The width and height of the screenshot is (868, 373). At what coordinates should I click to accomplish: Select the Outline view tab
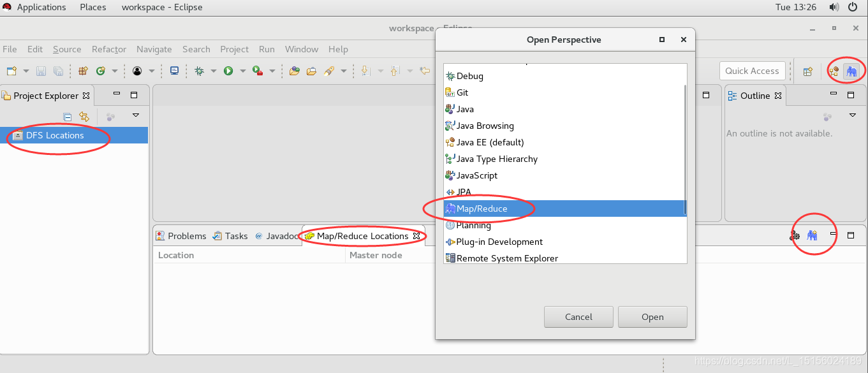(x=755, y=96)
